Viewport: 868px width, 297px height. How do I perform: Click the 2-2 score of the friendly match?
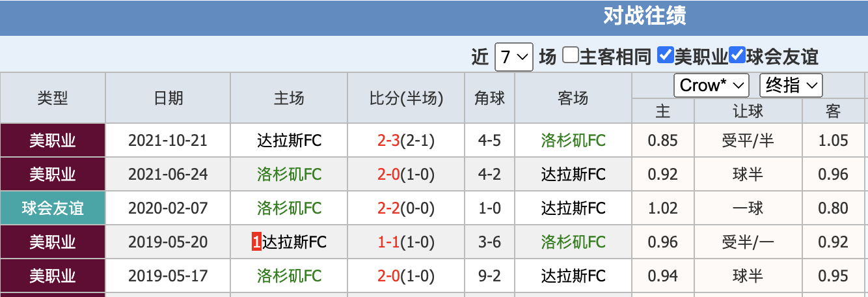tap(389, 208)
